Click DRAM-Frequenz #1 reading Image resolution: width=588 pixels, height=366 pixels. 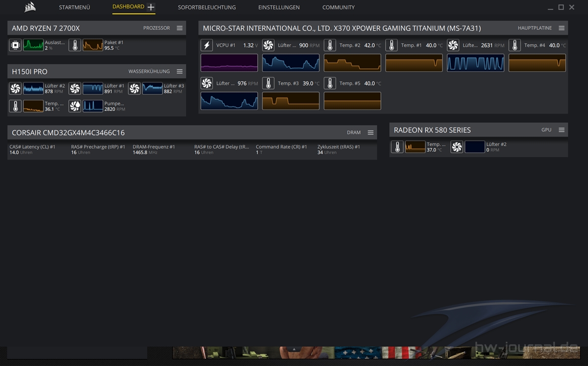[x=154, y=150]
